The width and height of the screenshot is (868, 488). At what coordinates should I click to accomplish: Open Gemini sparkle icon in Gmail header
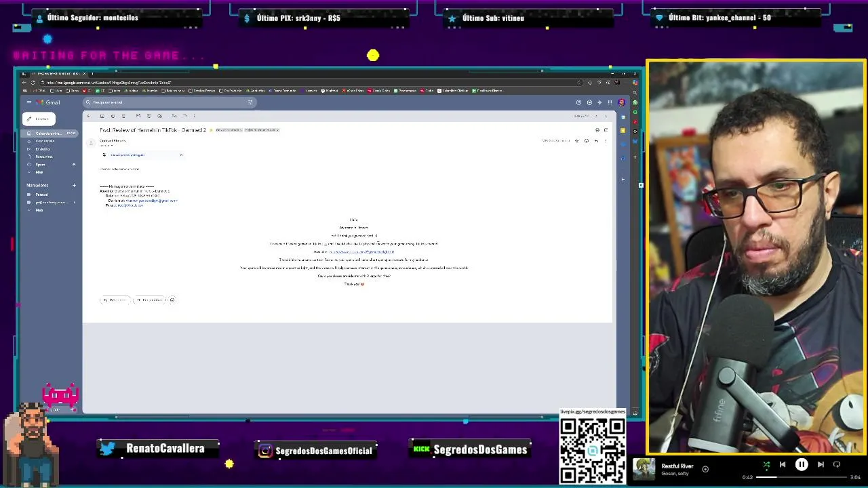click(599, 102)
